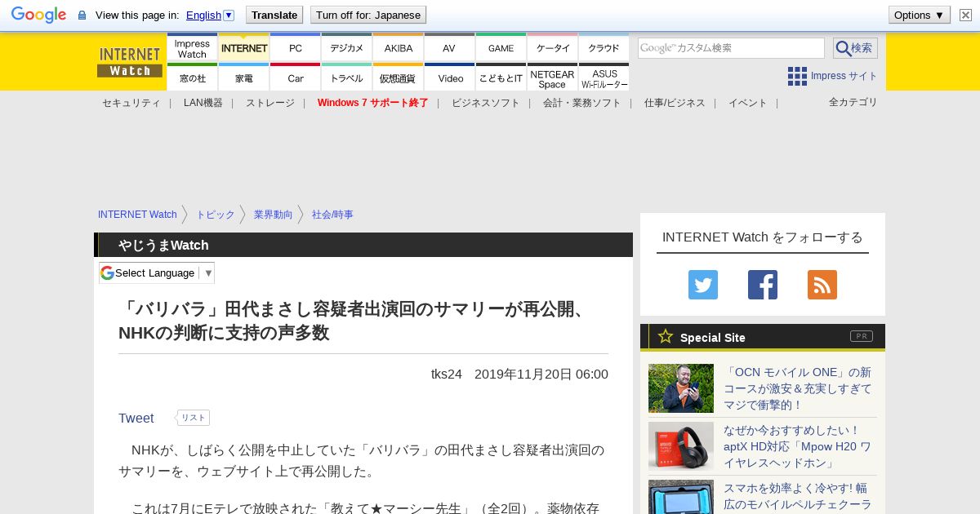The width and height of the screenshot is (980, 514).
Task: Follow via the Facebook icon
Action: (763, 285)
